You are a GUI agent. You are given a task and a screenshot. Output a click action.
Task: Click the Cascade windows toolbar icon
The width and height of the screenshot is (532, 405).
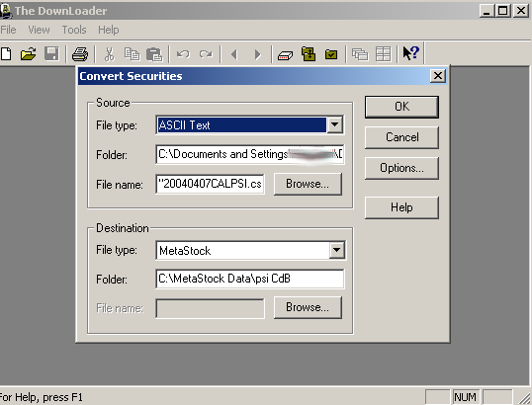(360, 54)
